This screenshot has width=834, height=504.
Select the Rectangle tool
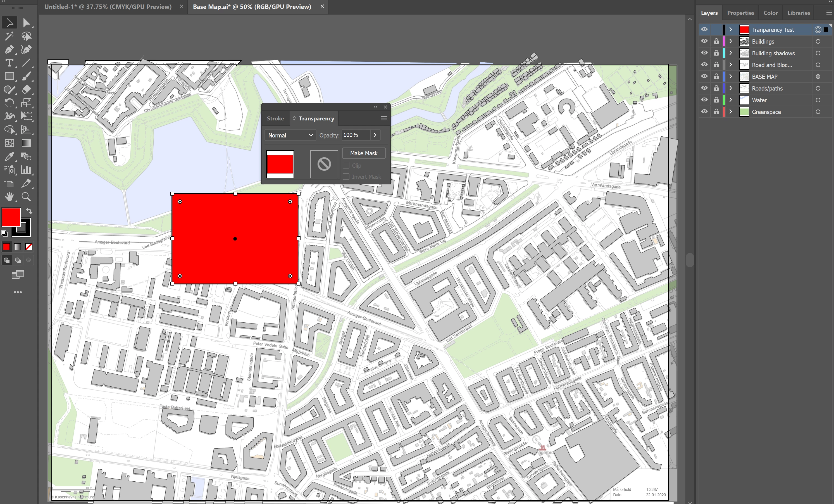[x=9, y=77]
